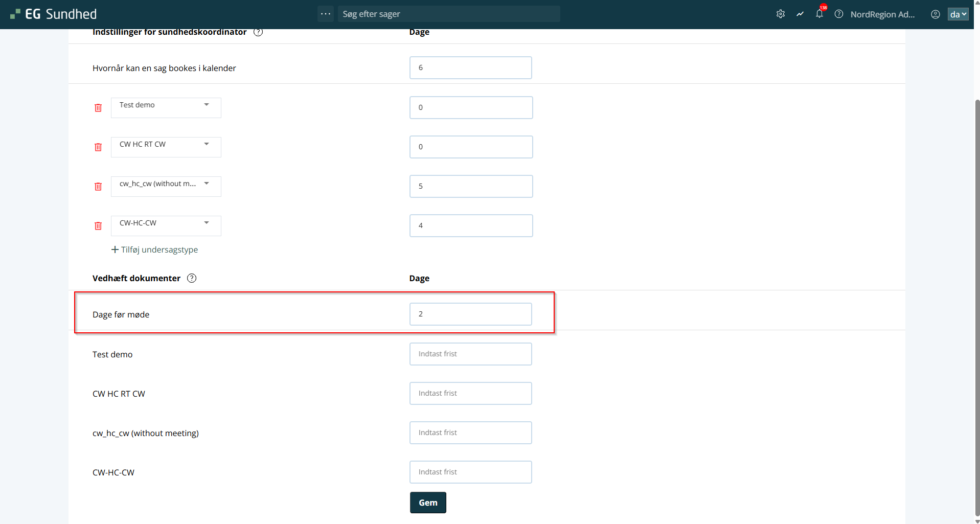Click the Søg efter sager search field
Image resolution: width=980 pixels, height=524 pixels.
(x=448, y=14)
